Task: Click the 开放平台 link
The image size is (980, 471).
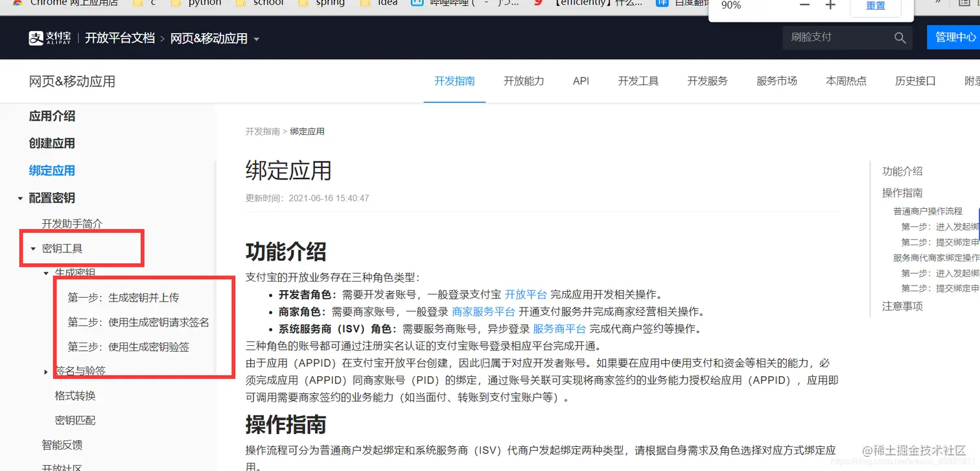Action: click(x=526, y=295)
